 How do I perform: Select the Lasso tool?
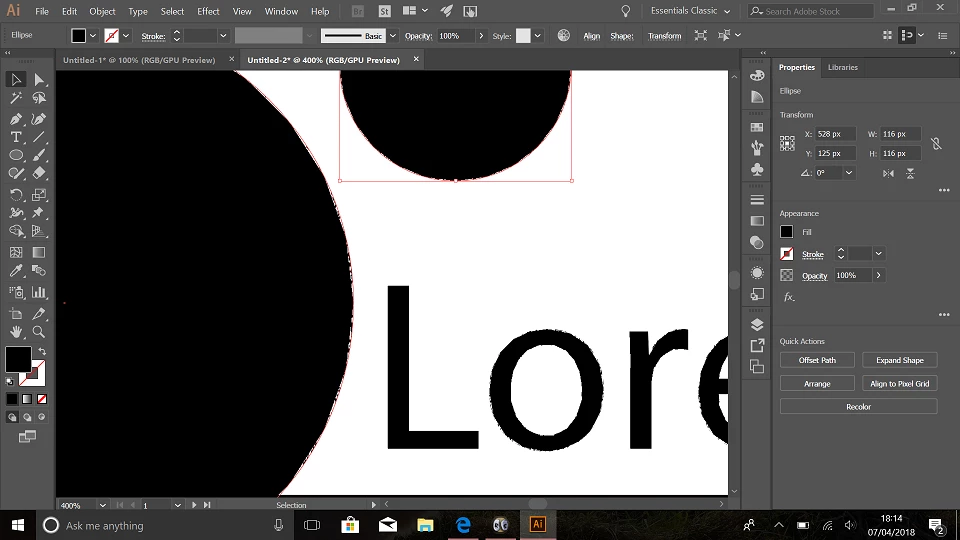[39, 98]
